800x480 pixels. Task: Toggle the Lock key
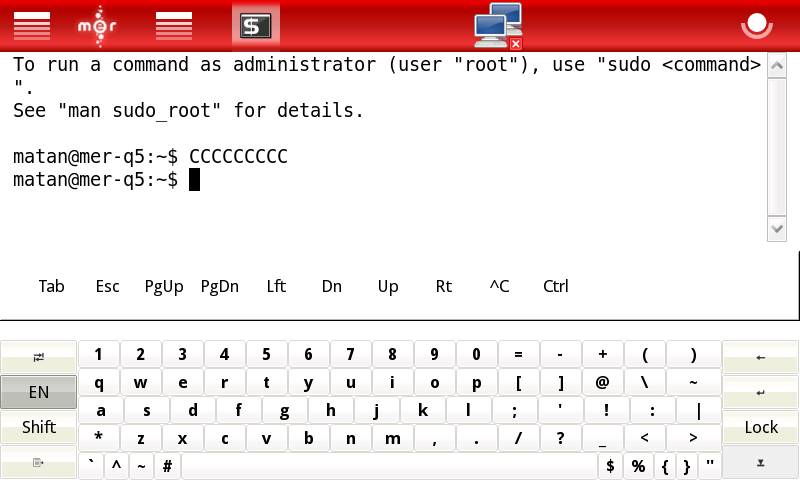pyautogui.click(x=760, y=427)
